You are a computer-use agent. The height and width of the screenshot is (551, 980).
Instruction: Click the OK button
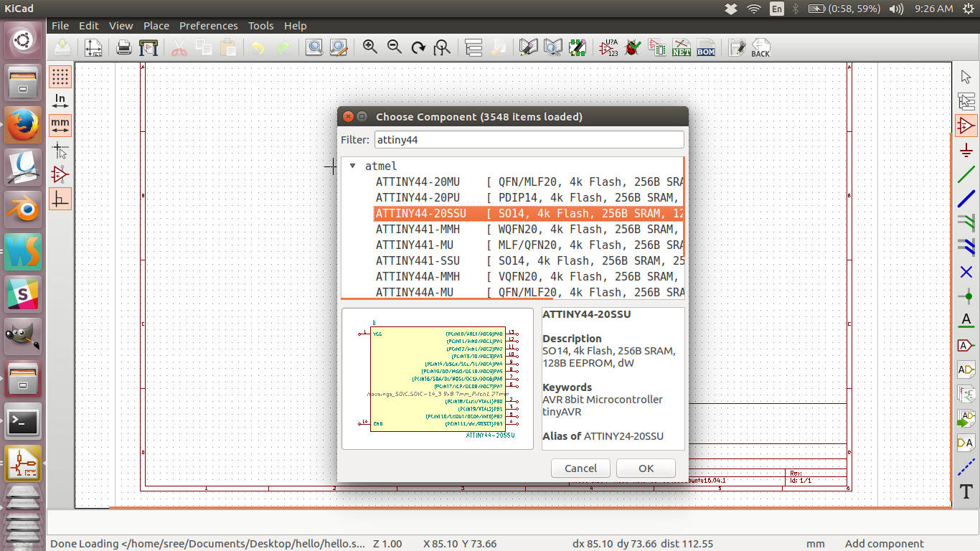pos(646,468)
